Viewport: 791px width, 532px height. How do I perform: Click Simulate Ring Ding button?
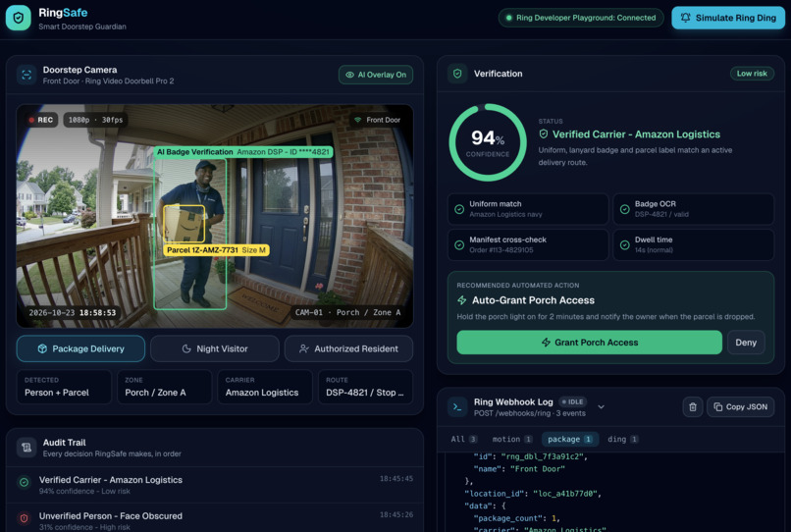728,18
